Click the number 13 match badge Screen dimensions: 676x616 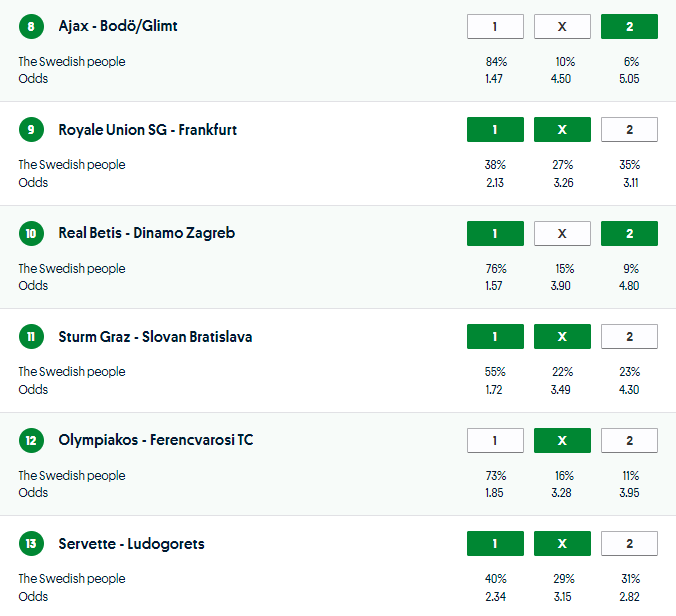[31, 544]
